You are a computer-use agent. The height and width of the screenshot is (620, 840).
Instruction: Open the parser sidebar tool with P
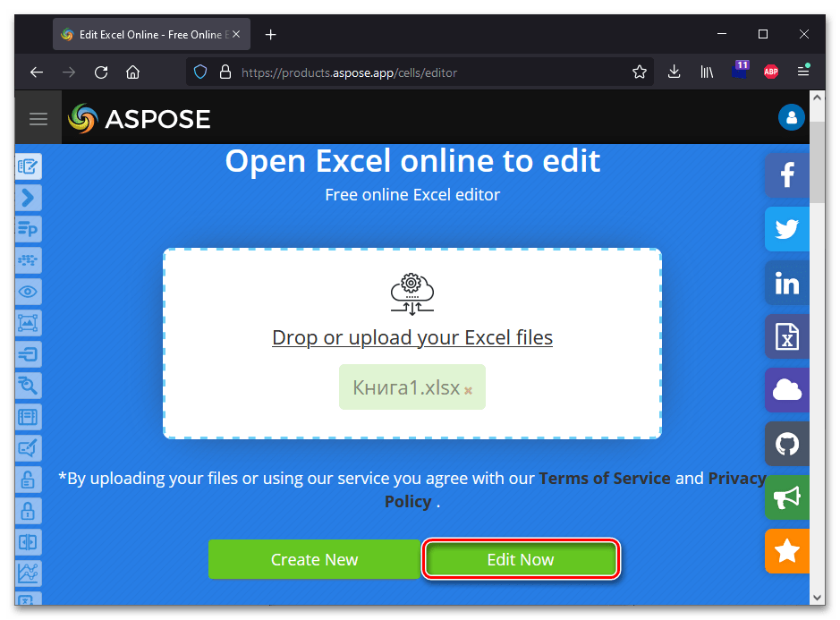click(x=29, y=229)
